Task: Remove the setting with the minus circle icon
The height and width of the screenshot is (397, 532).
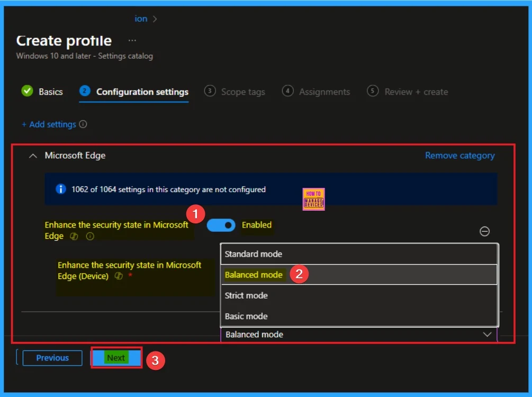Action: pos(484,231)
